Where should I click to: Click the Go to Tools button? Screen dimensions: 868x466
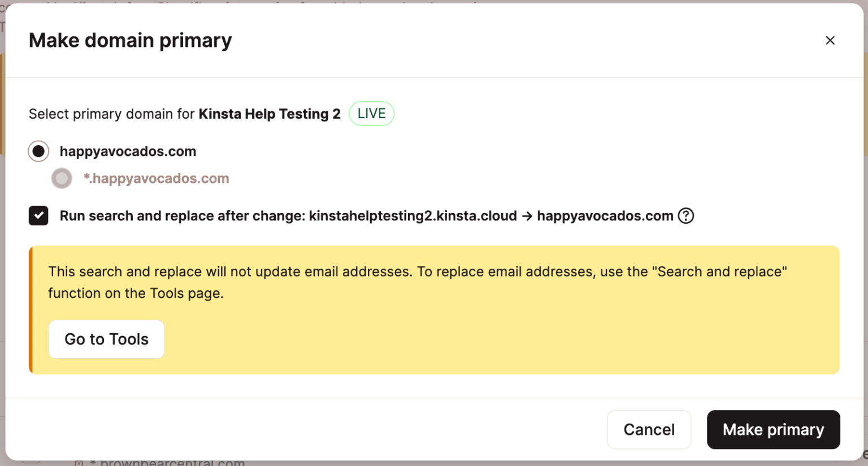click(x=106, y=339)
